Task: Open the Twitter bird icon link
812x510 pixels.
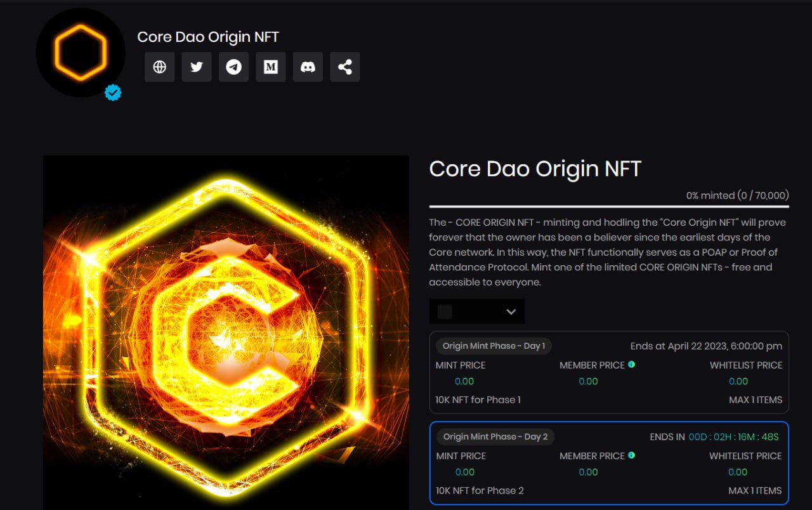Action: [197, 67]
